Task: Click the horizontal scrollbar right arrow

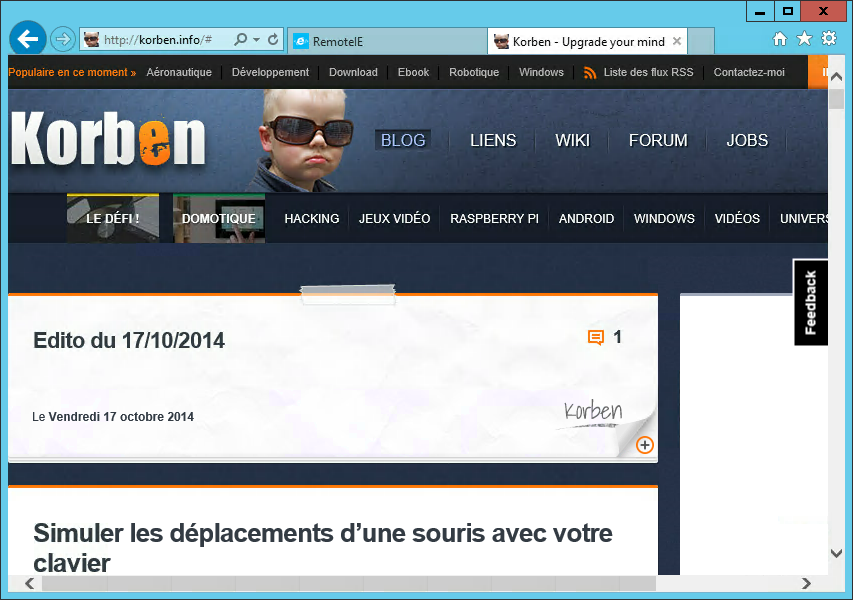Action: point(806,584)
